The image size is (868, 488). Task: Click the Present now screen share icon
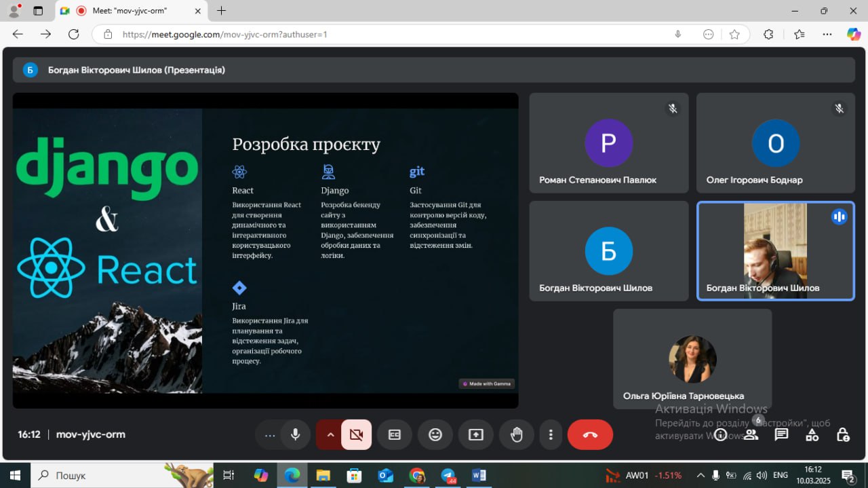[476, 434]
